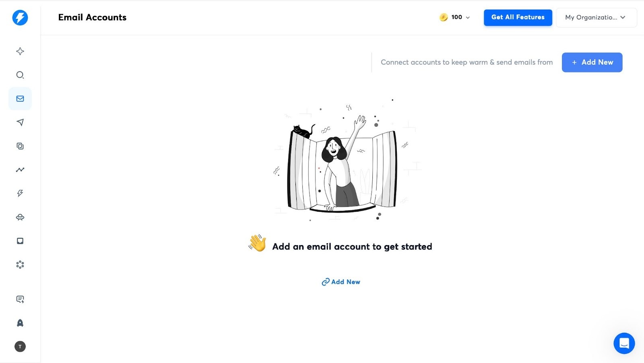644x363 pixels.
Task: Expand the 100 credits dropdown
Action: click(x=455, y=17)
